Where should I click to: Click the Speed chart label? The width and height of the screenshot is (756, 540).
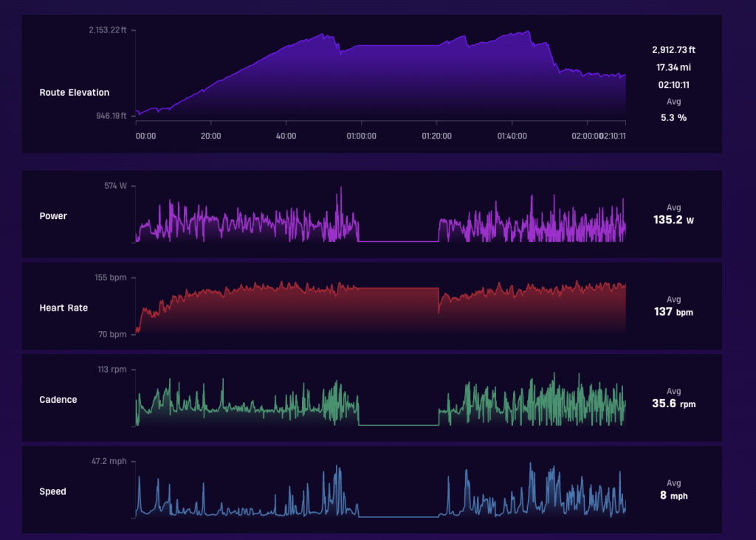(52, 491)
